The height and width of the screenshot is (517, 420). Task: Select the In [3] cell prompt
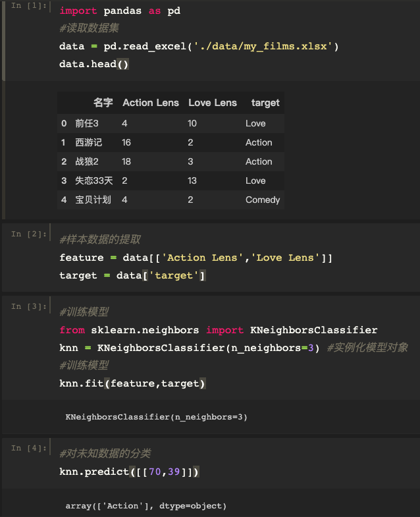coord(29,307)
